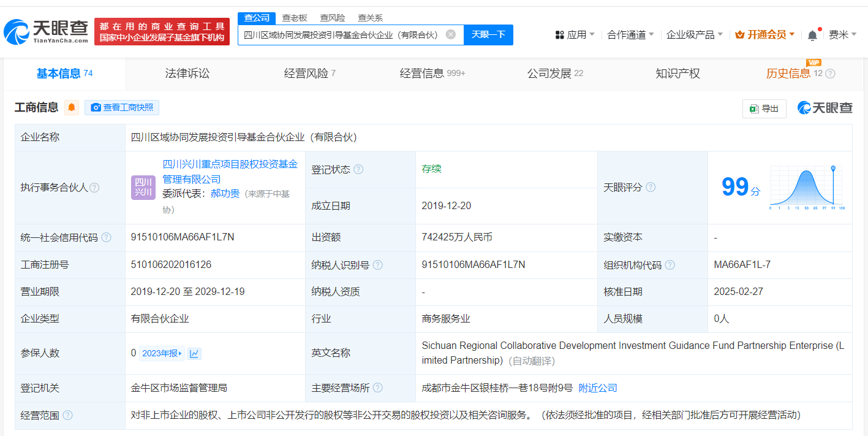Switch to the 查风险 search tab
The height and width of the screenshot is (436, 868).
tap(333, 18)
